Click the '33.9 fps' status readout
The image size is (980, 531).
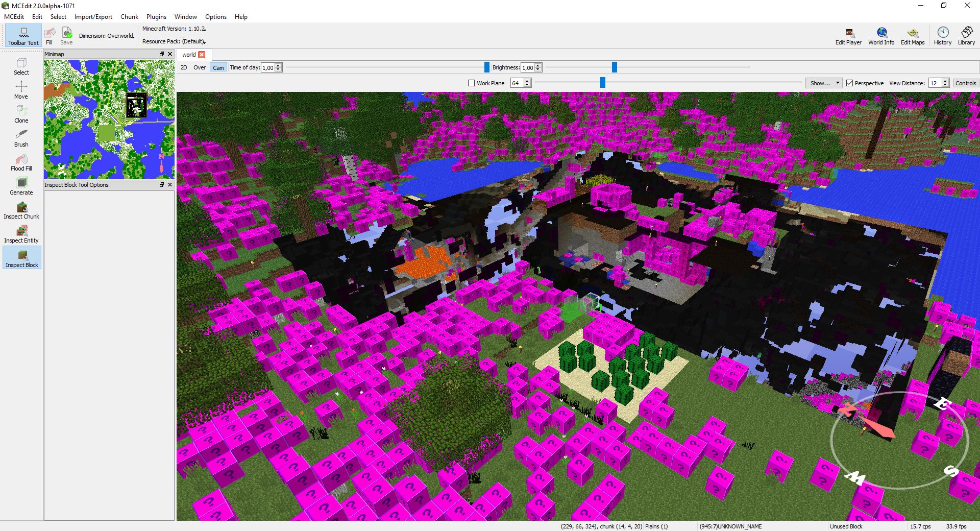tap(956, 526)
